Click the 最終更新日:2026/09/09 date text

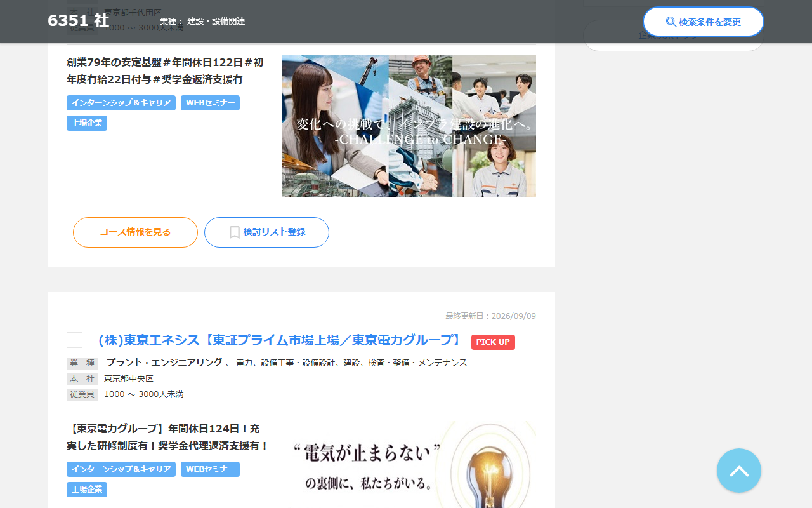click(x=490, y=316)
